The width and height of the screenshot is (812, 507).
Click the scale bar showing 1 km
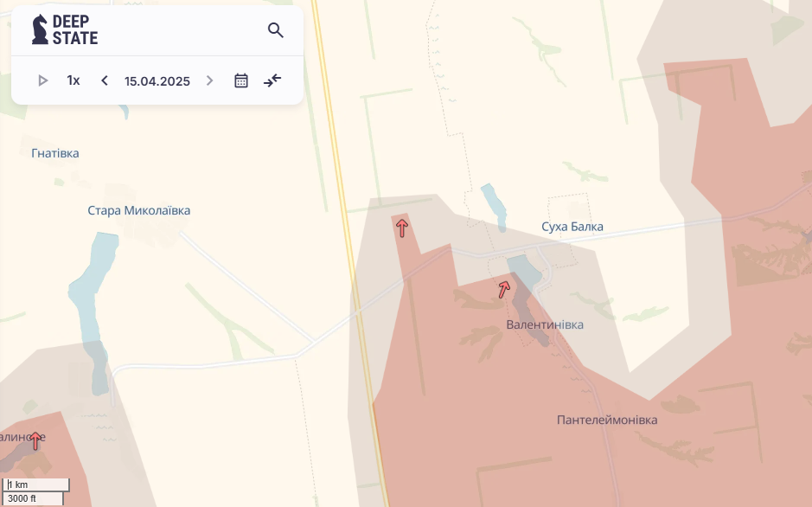pyautogui.click(x=35, y=485)
